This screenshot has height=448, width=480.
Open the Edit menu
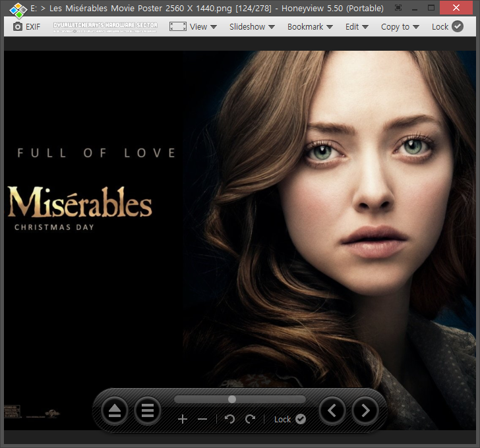(x=352, y=27)
